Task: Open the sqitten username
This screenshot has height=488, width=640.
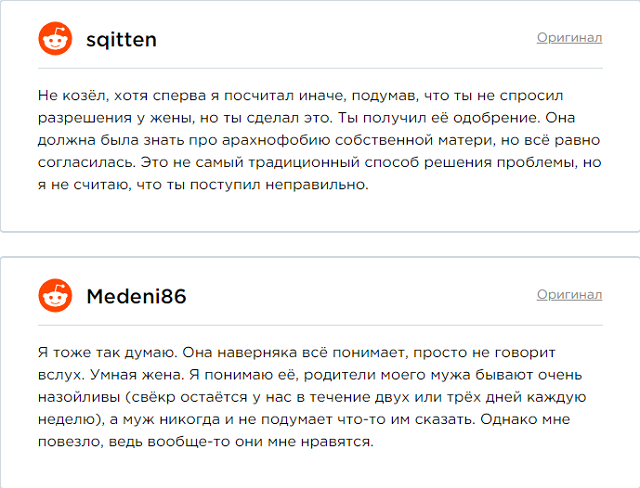Action: tap(121, 40)
